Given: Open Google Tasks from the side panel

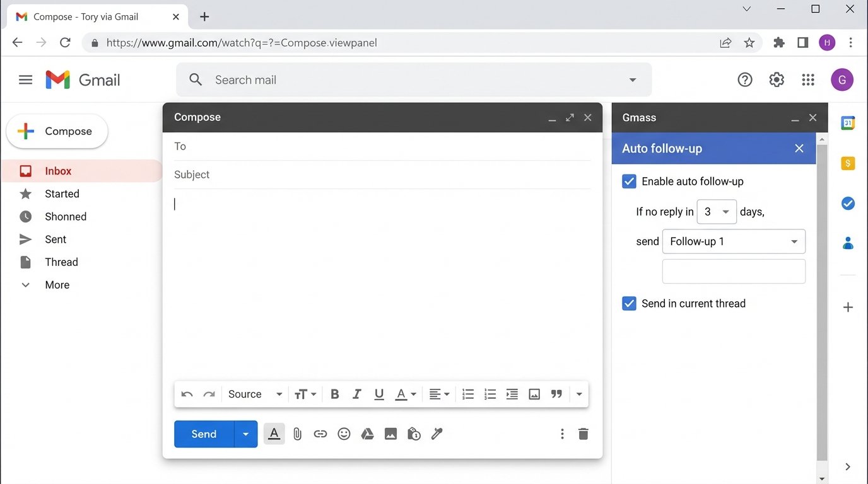Looking at the screenshot, I should 847,203.
